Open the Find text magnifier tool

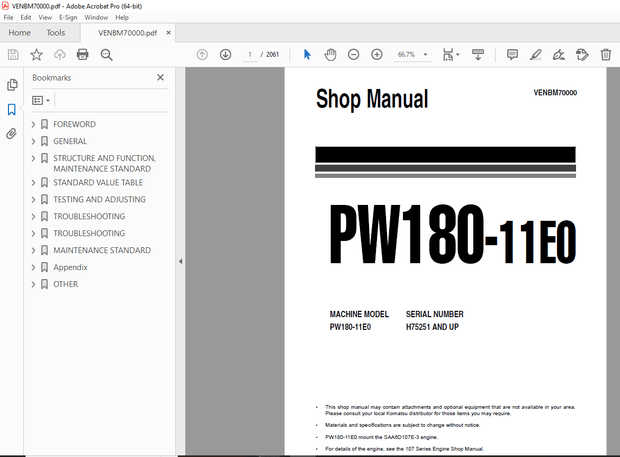(x=106, y=55)
